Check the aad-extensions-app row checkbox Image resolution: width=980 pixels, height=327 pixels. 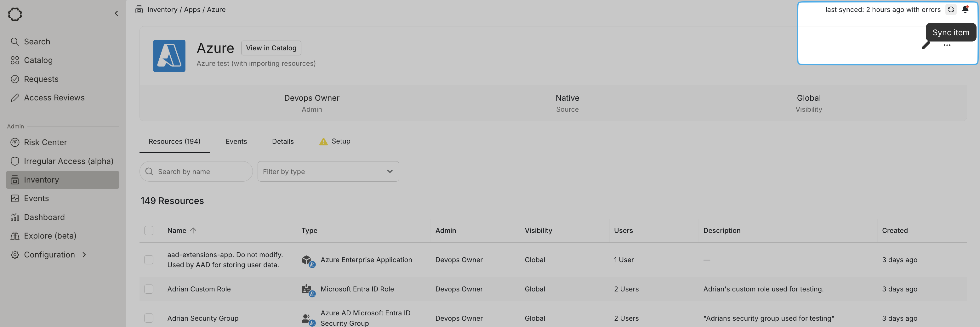149,260
